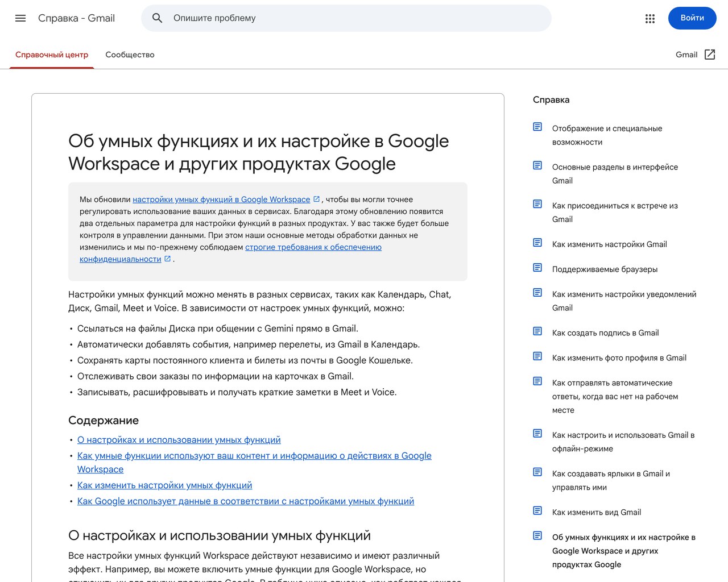728x582 pixels.
Task: Click the main heading 'Об умных функциях и их настройке'
Action: pyautogui.click(x=258, y=152)
